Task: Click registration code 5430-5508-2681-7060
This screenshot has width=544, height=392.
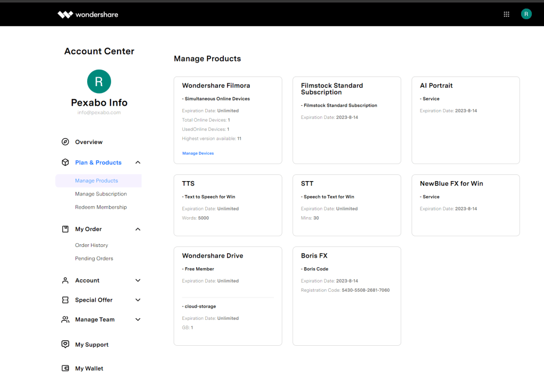Action: [x=366, y=290]
